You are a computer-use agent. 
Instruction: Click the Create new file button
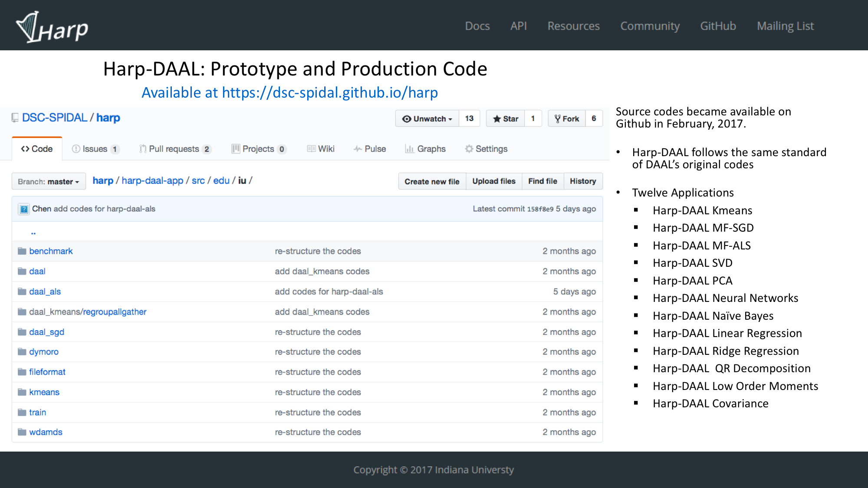coord(432,181)
